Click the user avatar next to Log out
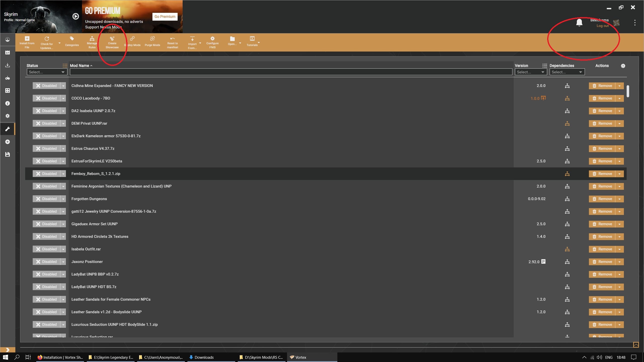 (x=616, y=23)
